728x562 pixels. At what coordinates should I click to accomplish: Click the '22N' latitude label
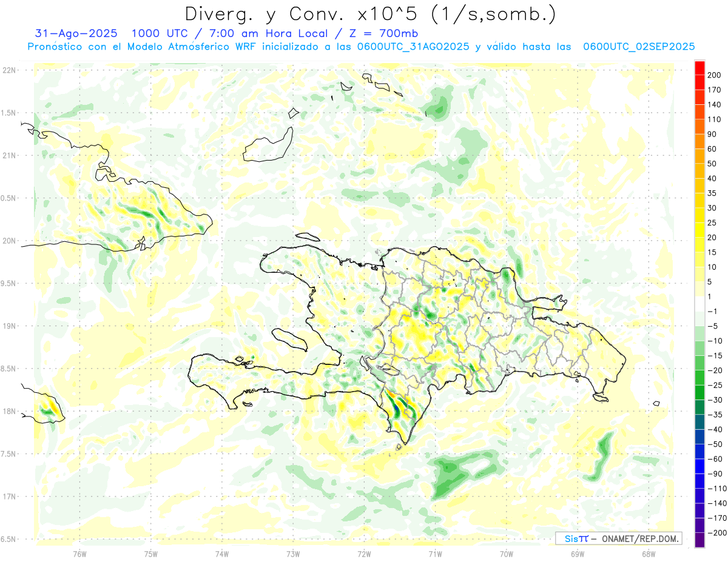(x=9, y=70)
